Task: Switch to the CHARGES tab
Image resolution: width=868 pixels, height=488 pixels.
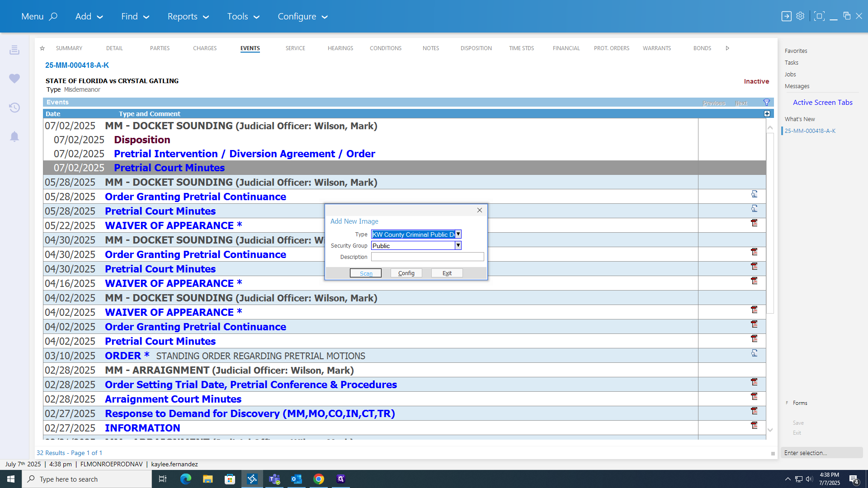Action: point(205,48)
